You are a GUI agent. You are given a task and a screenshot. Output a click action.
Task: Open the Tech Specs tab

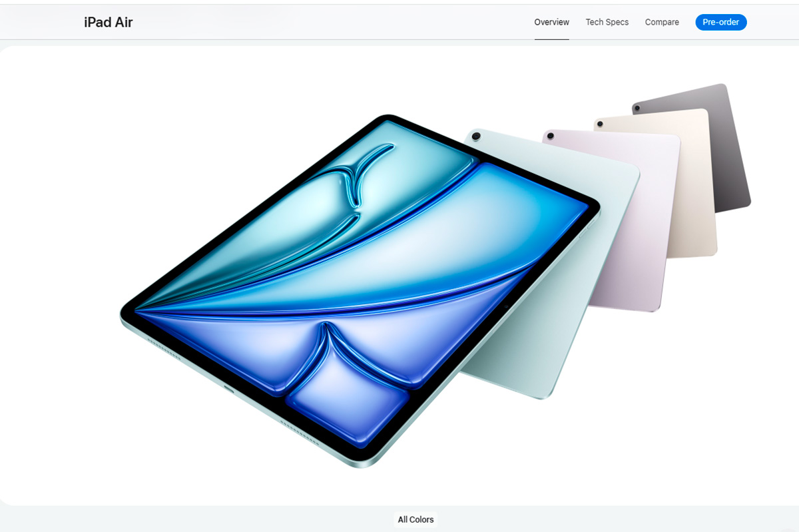point(607,22)
